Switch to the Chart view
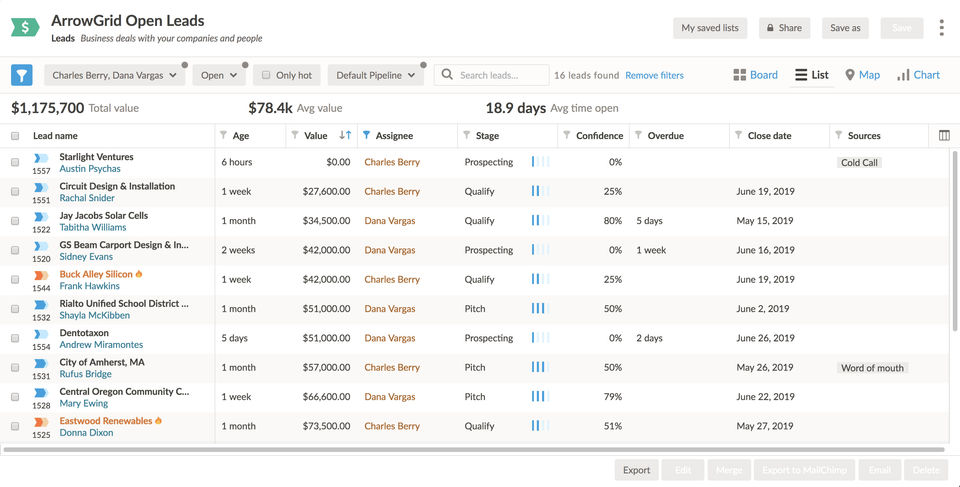This screenshot has width=960, height=487. point(918,75)
